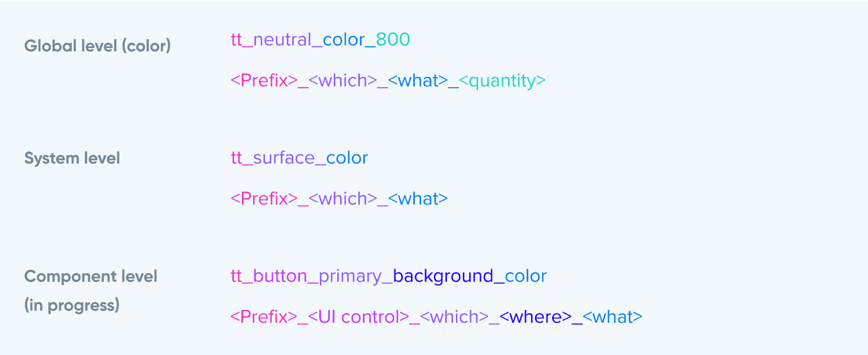Click the "<quantity>" placeholder
The width and height of the screenshot is (868, 355).
click(502, 81)
